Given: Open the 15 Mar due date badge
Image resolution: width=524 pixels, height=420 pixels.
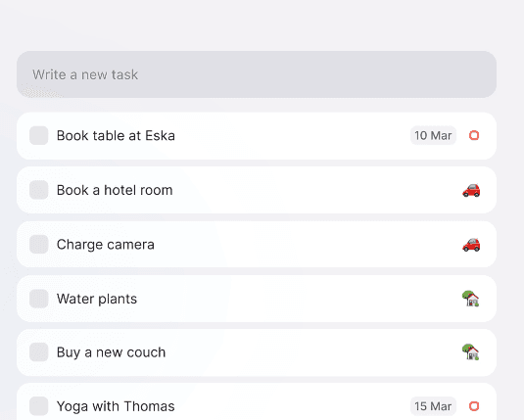Looking at the screenshot, I should coord(433,406).
